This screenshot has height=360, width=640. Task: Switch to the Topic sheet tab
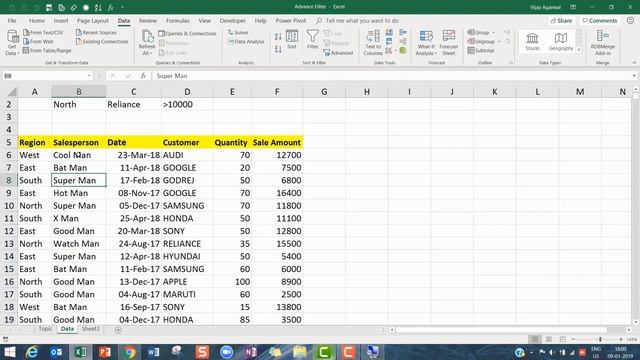pos(45,329)
